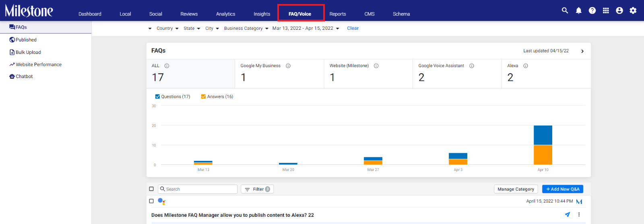Go to the Schema tab
This screenshot has width=644, height=224.
point(401,14)
